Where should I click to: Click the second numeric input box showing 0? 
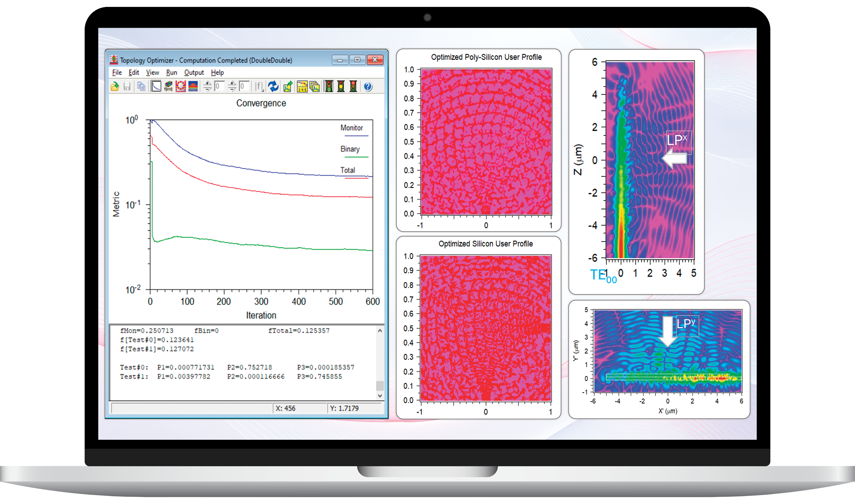point(244,86)
